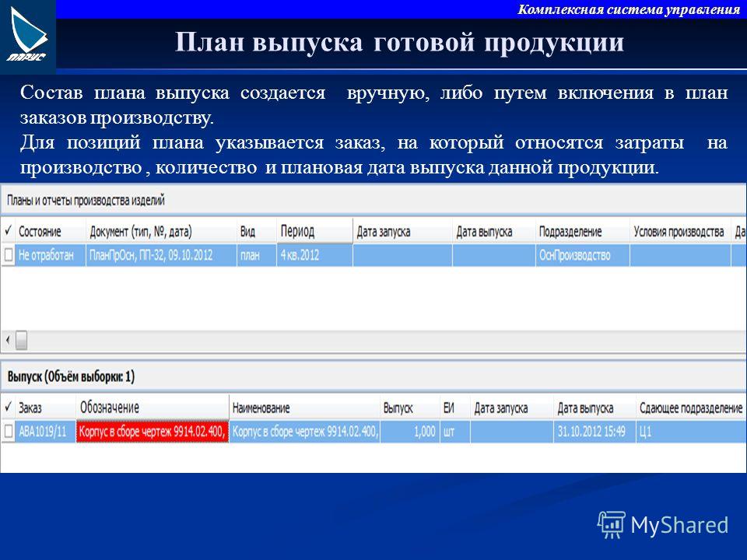The height and width of the screenshot is (560, 747).
Task: Select the blue Наименование cell Корпус в сборе
Action: (x=304, y=432)
